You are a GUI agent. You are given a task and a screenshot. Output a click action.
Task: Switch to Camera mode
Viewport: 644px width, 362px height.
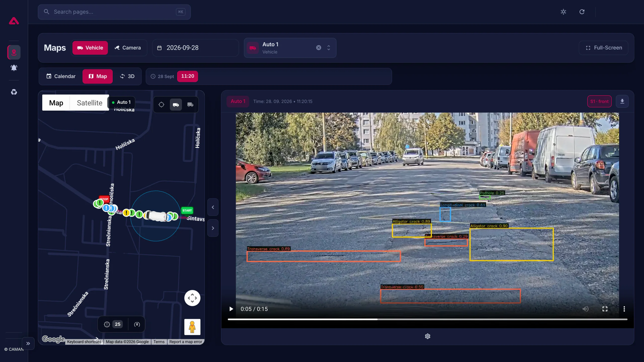click(128, 48)
